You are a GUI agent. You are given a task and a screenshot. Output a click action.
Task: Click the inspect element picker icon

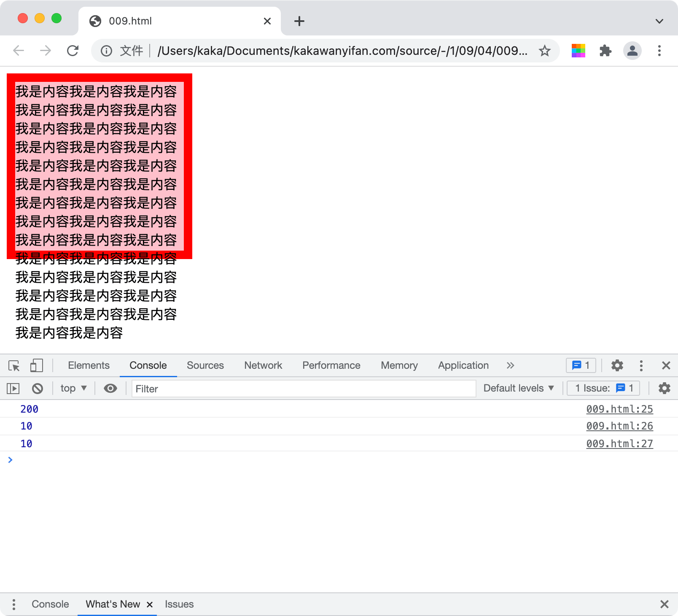[14, 365]
